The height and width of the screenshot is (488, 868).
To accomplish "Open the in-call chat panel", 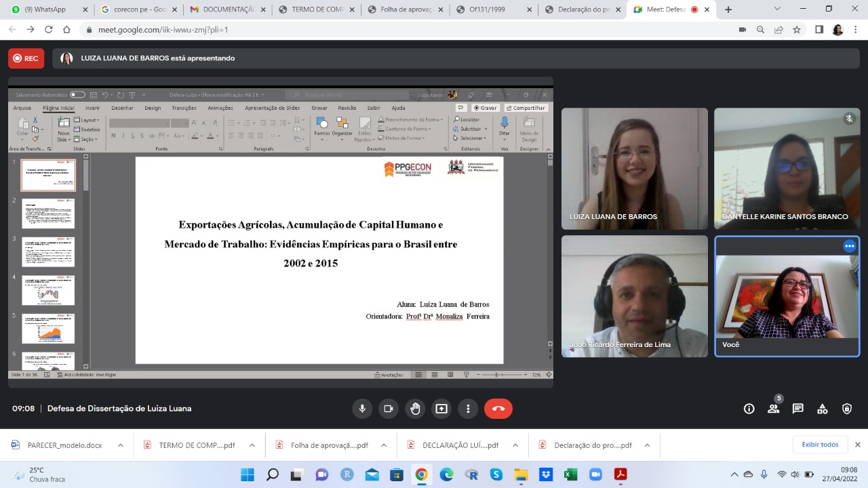I will [798, 409].
